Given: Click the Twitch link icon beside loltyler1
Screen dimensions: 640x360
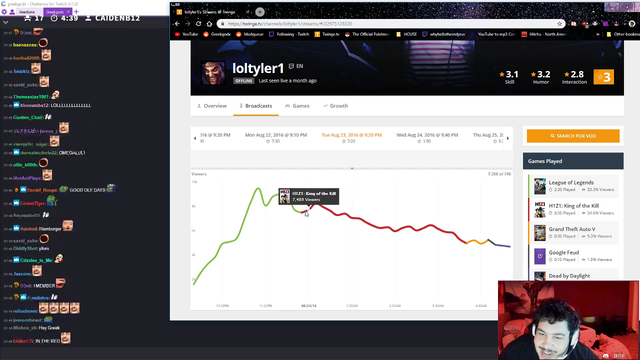Looking at the screenshot, I should click(291, 66).
